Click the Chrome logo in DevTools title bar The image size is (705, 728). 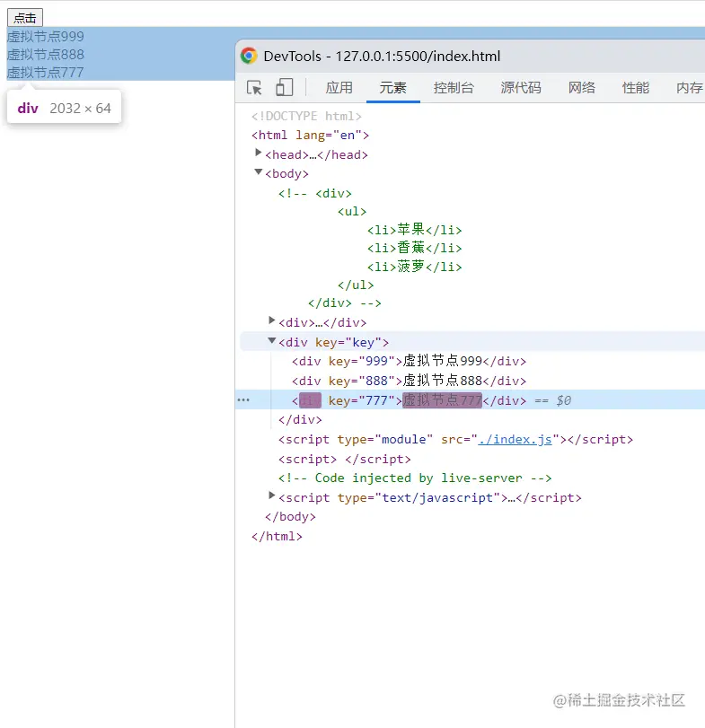tap(249, 56)
